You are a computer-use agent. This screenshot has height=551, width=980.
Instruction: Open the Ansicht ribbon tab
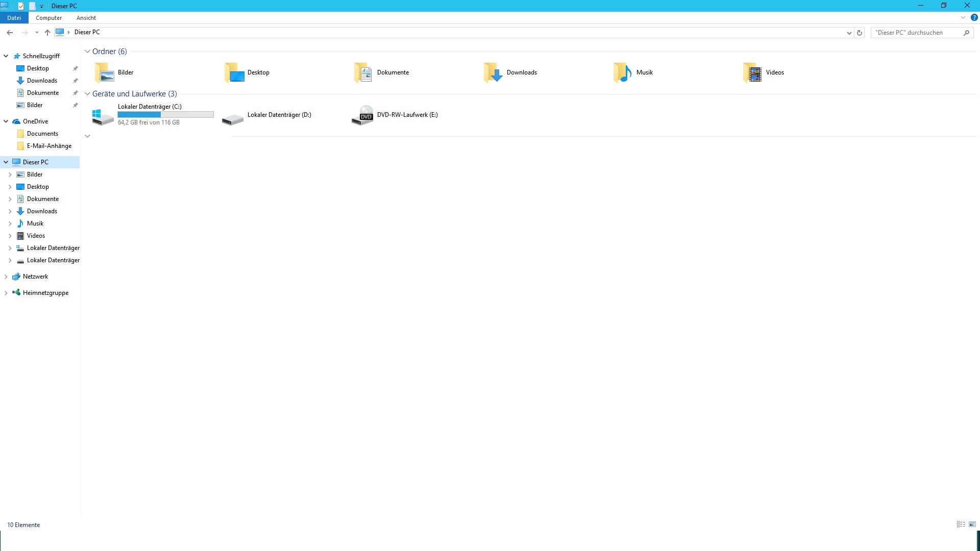86,18
